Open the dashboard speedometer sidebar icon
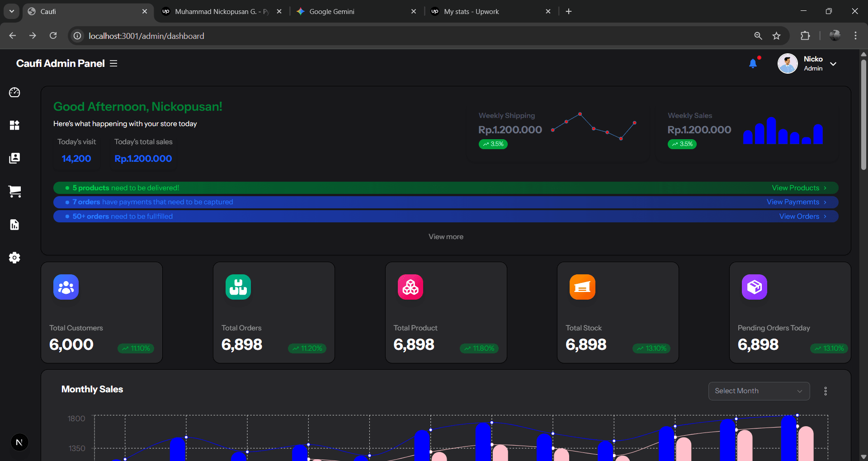 coord(14,93)
